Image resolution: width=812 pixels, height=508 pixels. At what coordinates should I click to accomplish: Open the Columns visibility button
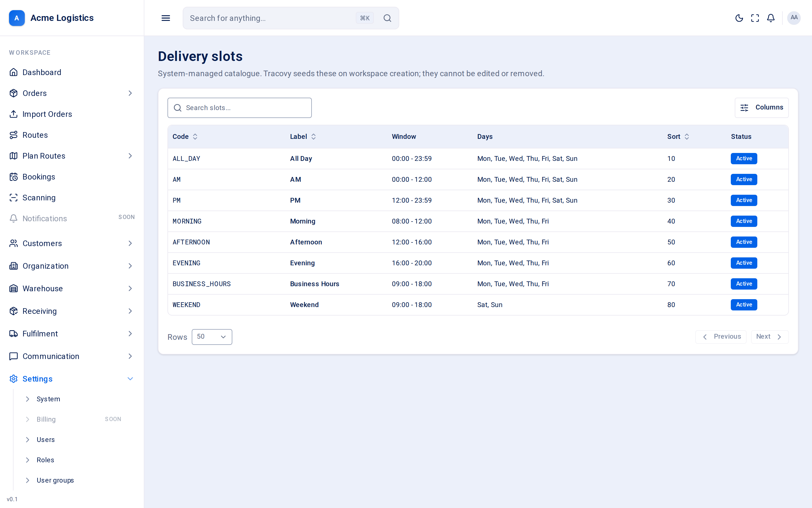[x=761, y=108]
